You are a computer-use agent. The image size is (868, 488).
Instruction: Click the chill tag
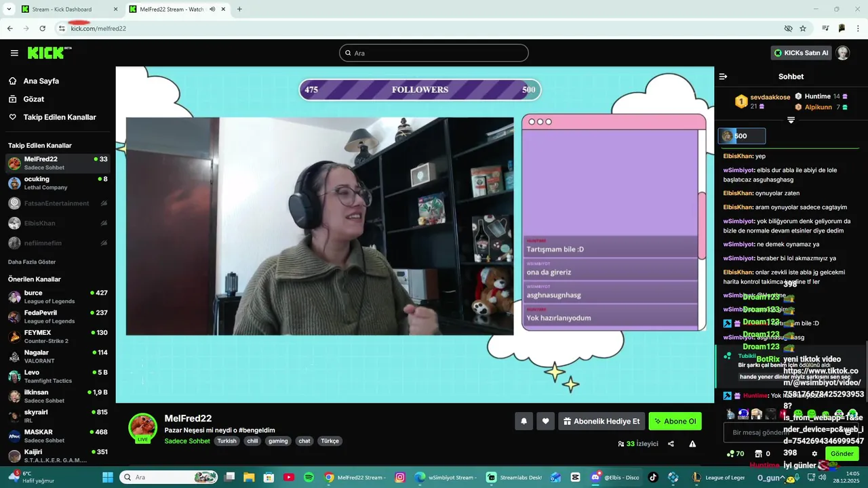click(252, 441)
